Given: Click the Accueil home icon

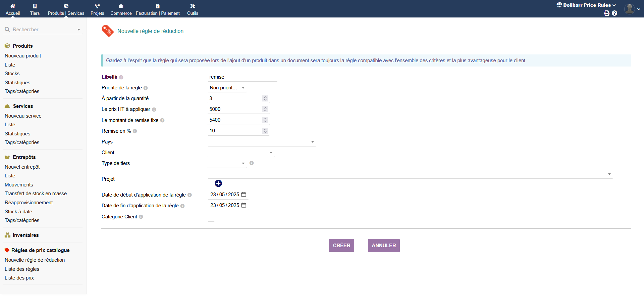Looking at the screenshot, I should (13, 6).
